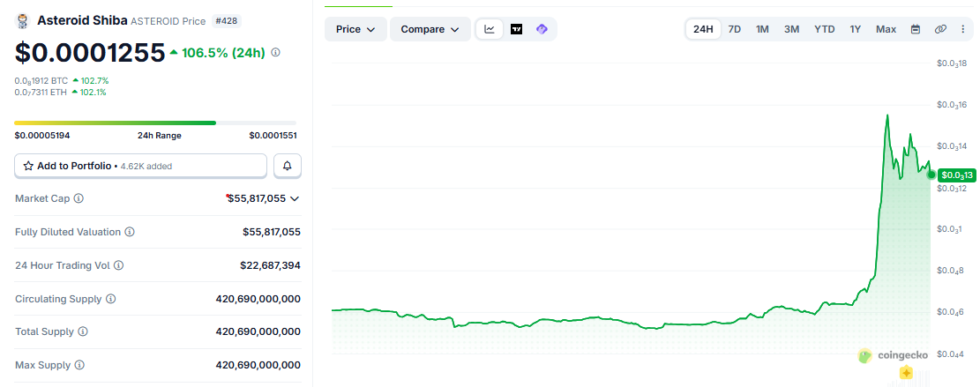Select the Max time range
The height and width of the screenshot is (387, 980).
pyautogui.click(x=886, y=29)
